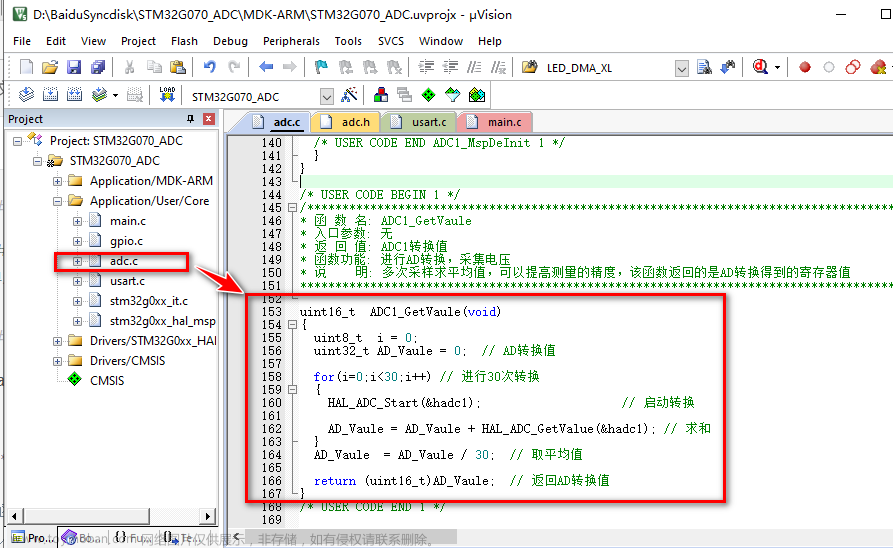Expand the Drivers/CMSIS folder

(58, 361)
